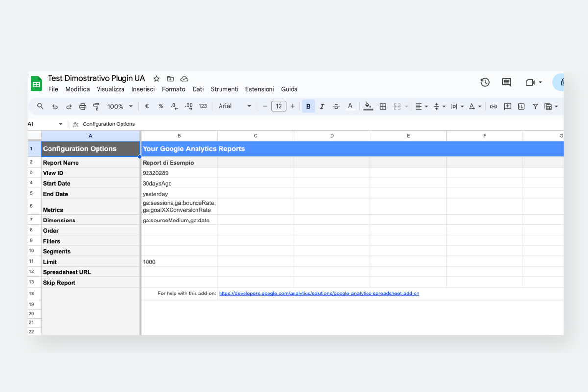The image size is (588, 392).
Task: Open the 100% zoom dropdown
Action: [120, 106]
